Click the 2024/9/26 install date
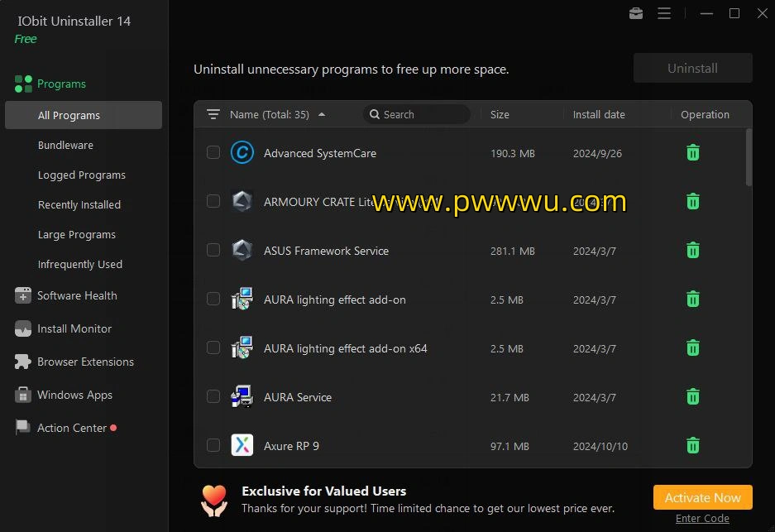 click(x=597, y=153)
